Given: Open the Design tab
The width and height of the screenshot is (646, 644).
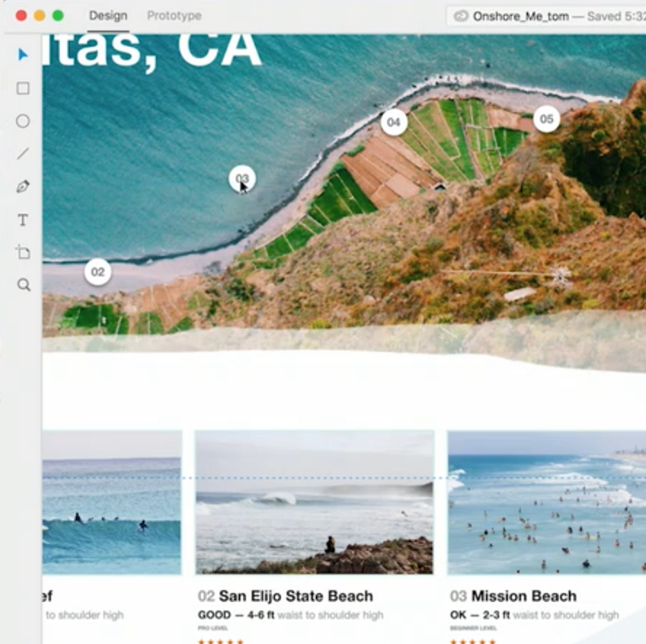Looking at the screenshot, I should click(108, 15).
